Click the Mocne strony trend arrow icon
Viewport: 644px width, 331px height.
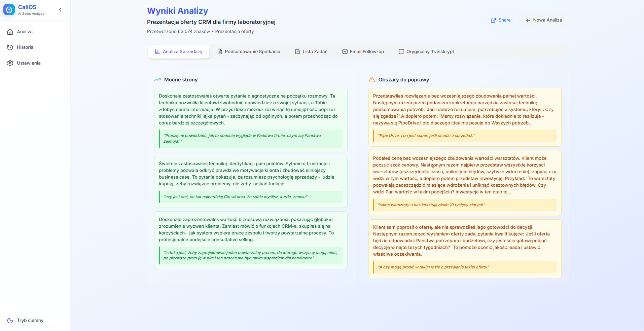coord(157,80)
